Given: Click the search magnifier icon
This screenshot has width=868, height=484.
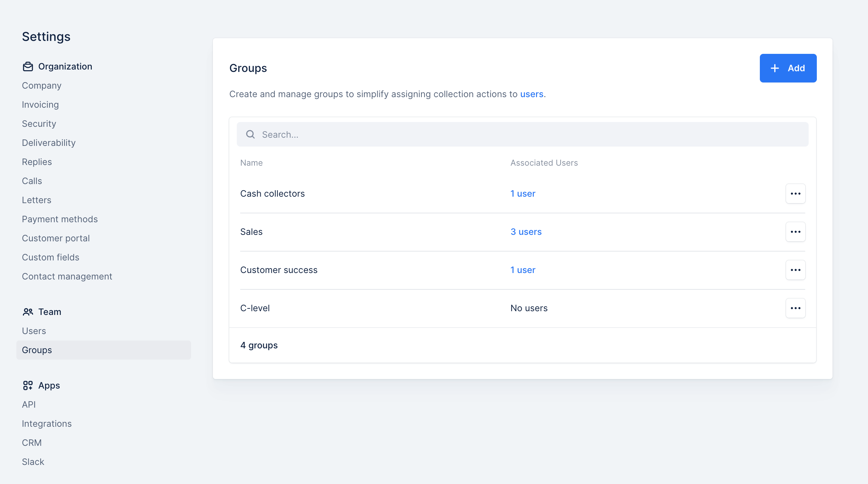Looking at the screenshot, I should [x=250, y=135].
